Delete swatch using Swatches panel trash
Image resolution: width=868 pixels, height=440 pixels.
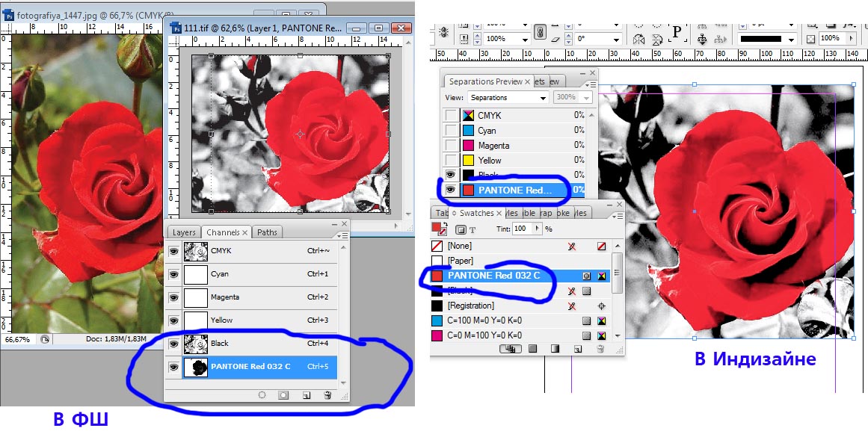pos(600,349)
